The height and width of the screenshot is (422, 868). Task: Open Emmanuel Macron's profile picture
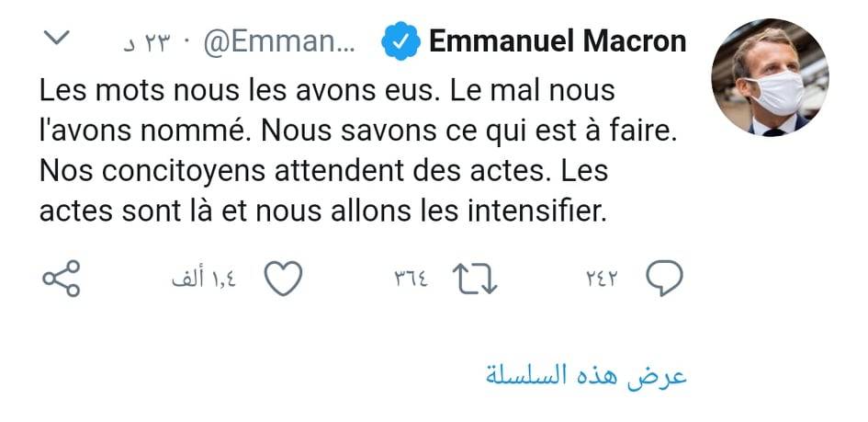[771, 78]
